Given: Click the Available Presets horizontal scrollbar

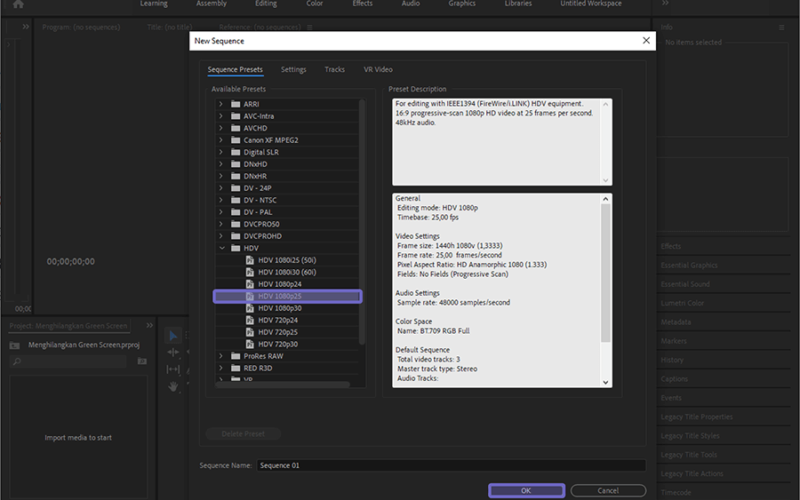Looking at the screenshot, I should point(283,385).
